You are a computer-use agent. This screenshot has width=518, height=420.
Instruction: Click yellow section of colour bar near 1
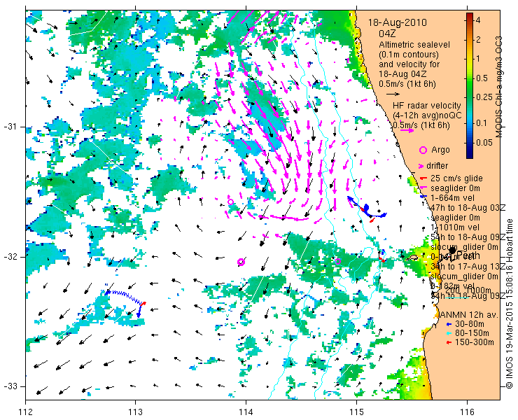click(470, 59)
